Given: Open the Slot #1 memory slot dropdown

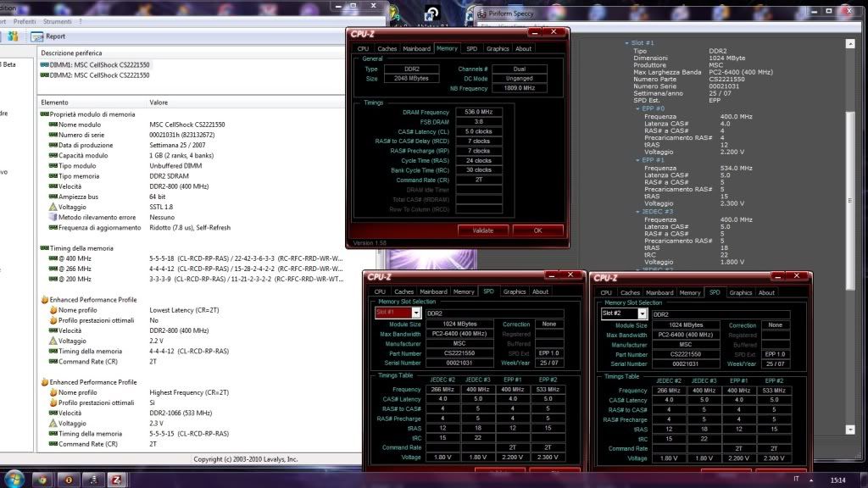Looking at the screenshot, I should (x=416, y=313).
